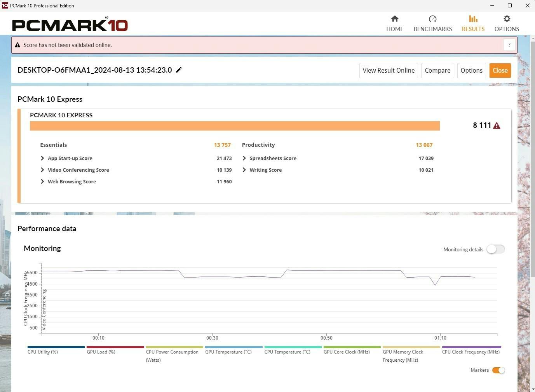Enable the Monitoring details toggle
Screen dimensions: 535x392
pos(495,249)
